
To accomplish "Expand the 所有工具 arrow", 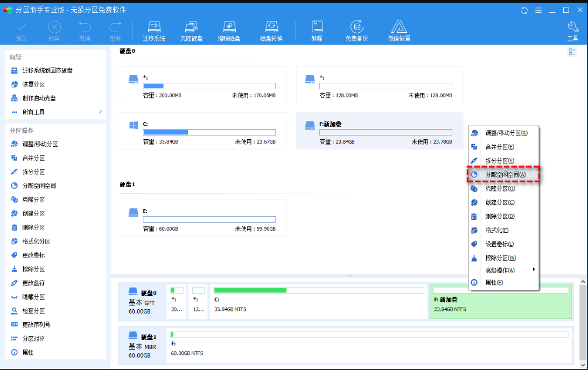I will tap(100, 112).
